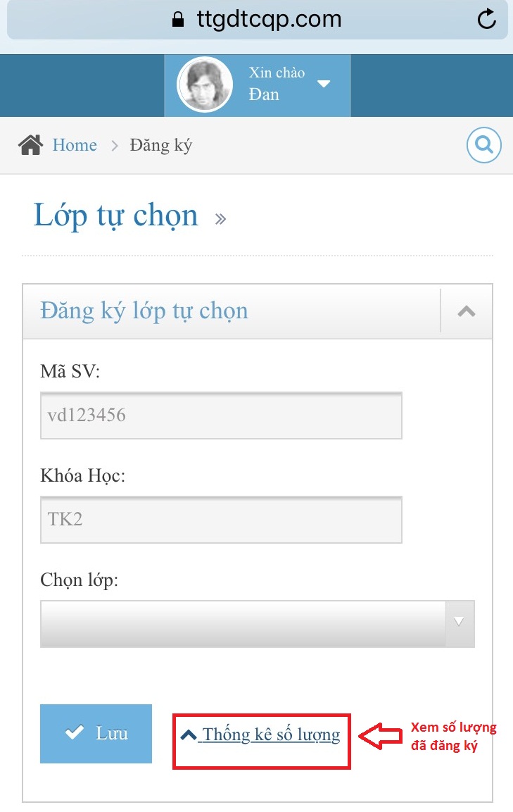Tap the ttgdtcqp.com address bar

(x=258, y=20)
